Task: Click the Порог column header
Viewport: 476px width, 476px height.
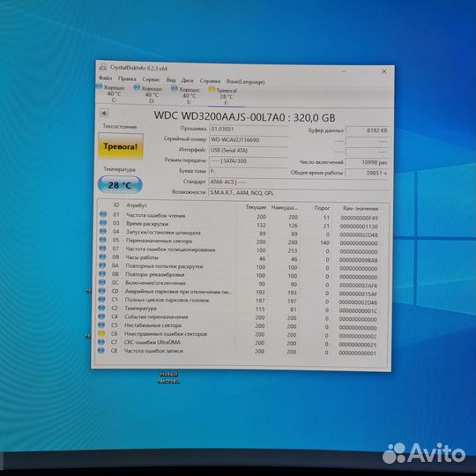Action: pyautogui.click(x=322, y=208)
